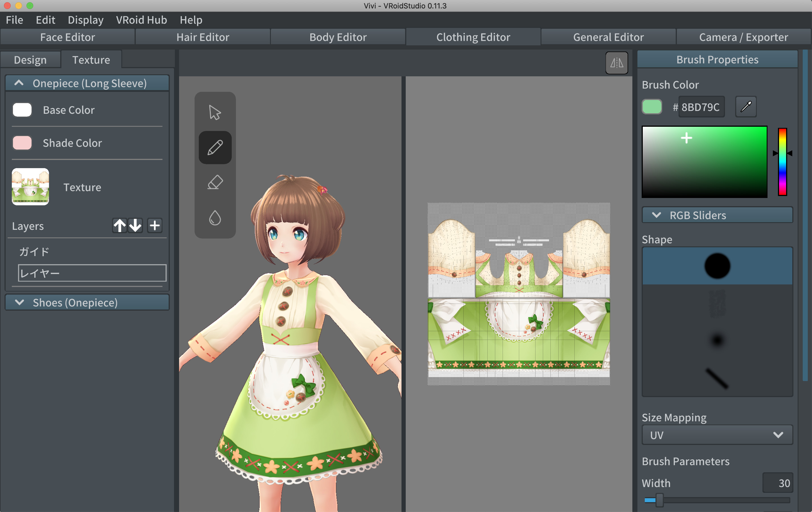Click the clothing texture thumbnail

(x=31, y=187)
